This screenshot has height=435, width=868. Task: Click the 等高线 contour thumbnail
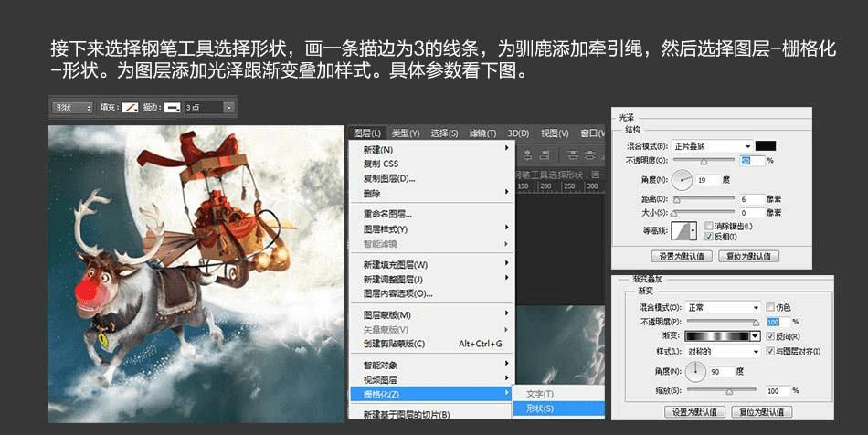tap(681, 231)
